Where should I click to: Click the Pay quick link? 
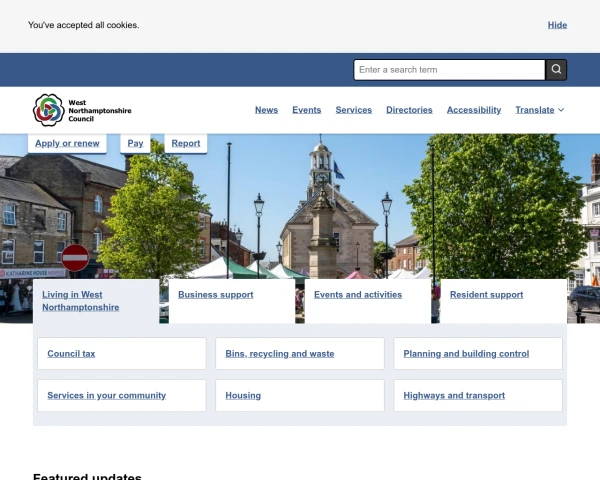pyautogui.click(x=135, y=143)
